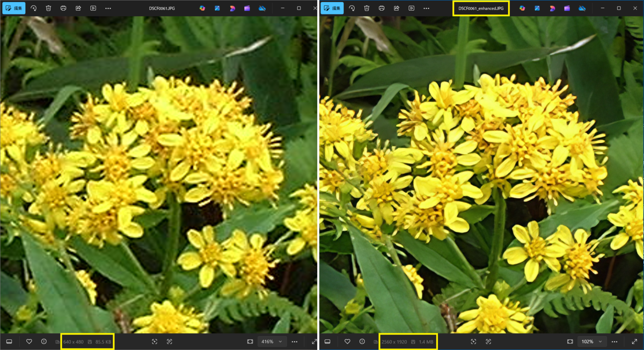
Task: Click the 編集 edit button in DSCF0061_enhanced.JPG window
Action: pyautogui.click(x=332, y=8)
